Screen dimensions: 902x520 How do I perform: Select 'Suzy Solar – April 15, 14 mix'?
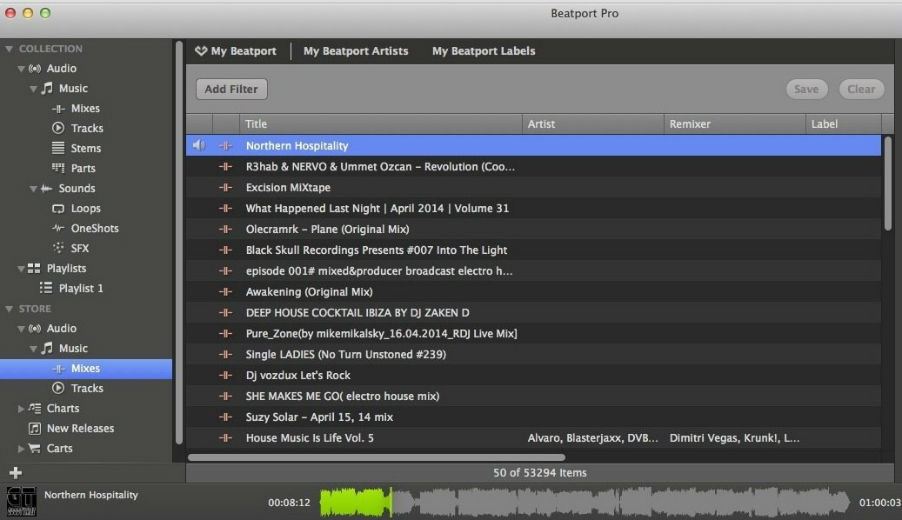tap(319, 417)
